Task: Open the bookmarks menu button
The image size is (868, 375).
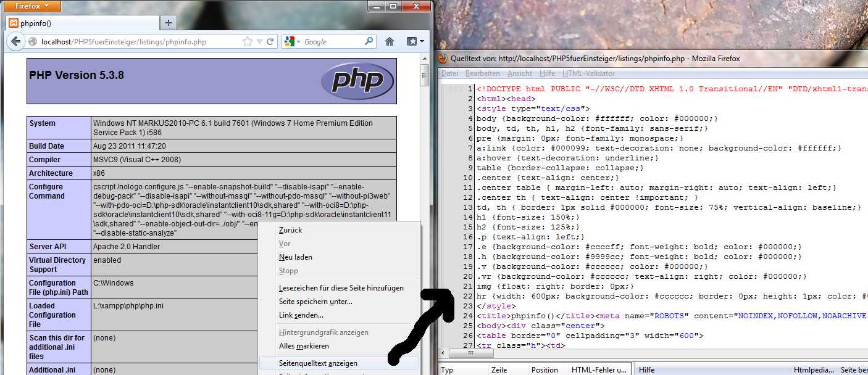Action: pyautogui.click(x=415, y=42)
